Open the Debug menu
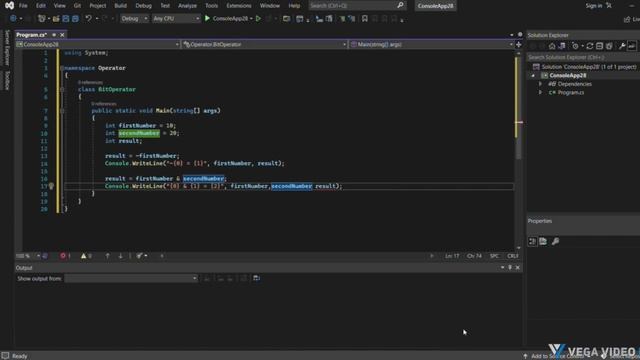Screen dimensions: 640x360 click(x=143, y=6)
